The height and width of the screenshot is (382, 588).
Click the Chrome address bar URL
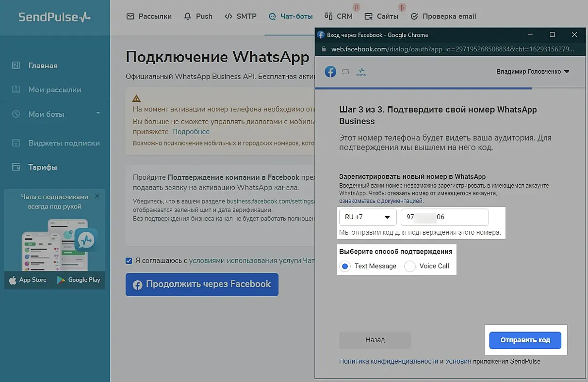click(x=453, y=49)
